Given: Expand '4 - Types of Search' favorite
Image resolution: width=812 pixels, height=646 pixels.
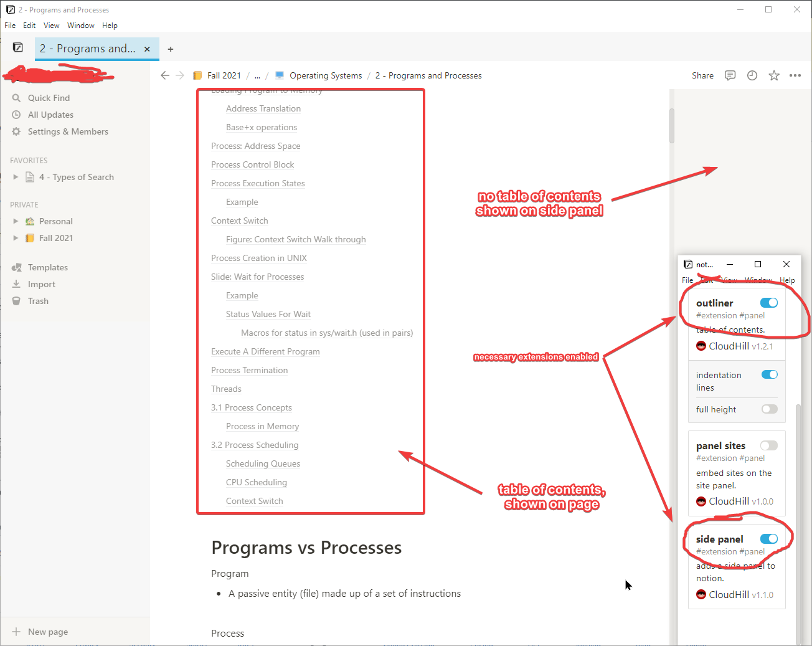Looking at the screenshot, I should click(15, 177).
